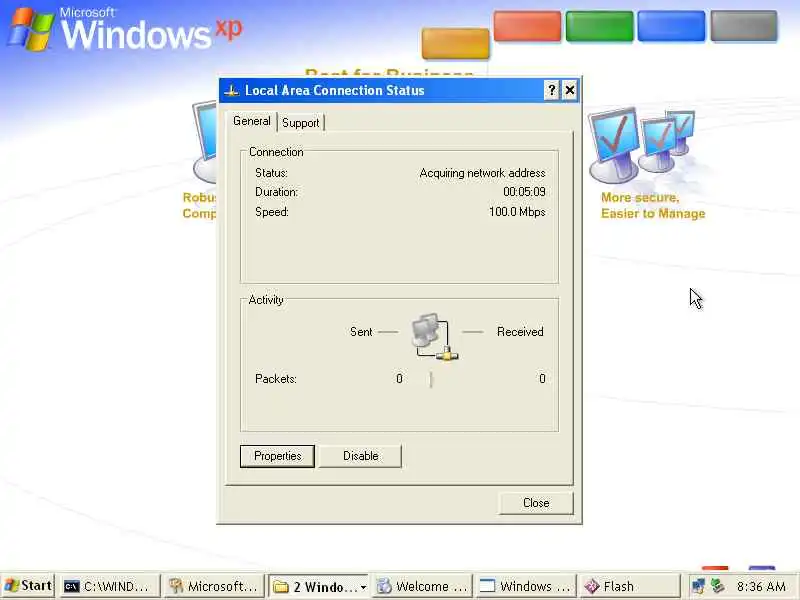Switch to the C:\WIND... command prompt taskbar item
Viewport: 800px width, 600px height.
click(x=110, y=586)
